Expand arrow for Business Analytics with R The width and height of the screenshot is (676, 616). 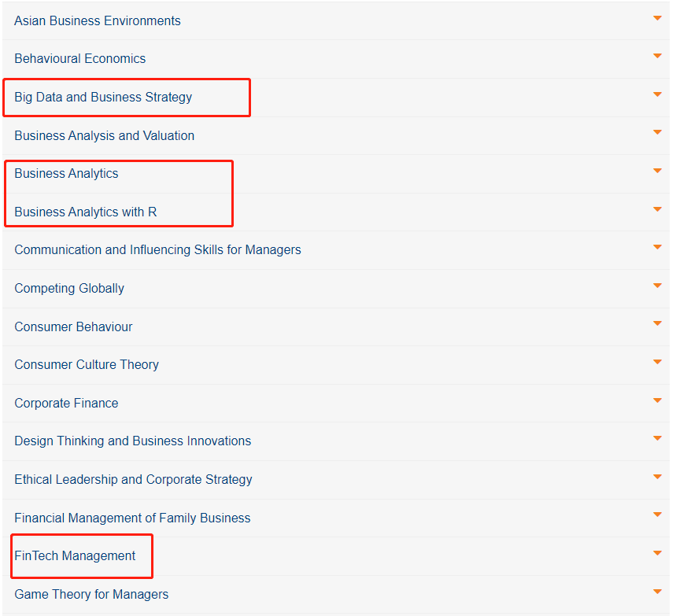[657, 209]
